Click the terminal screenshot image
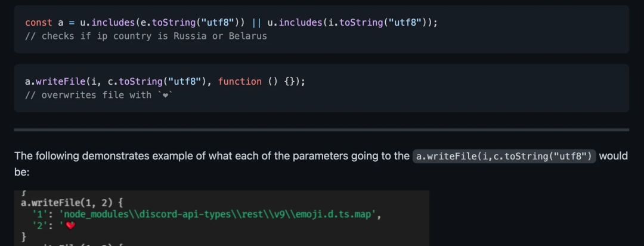This screenshot has width=644, height=246. tap(222, 218)
